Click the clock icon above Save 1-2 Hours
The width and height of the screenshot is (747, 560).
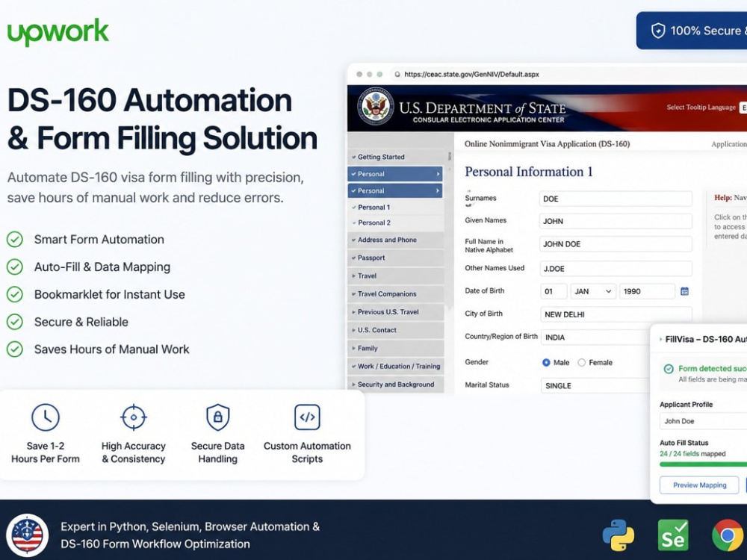tap(46, 417)
